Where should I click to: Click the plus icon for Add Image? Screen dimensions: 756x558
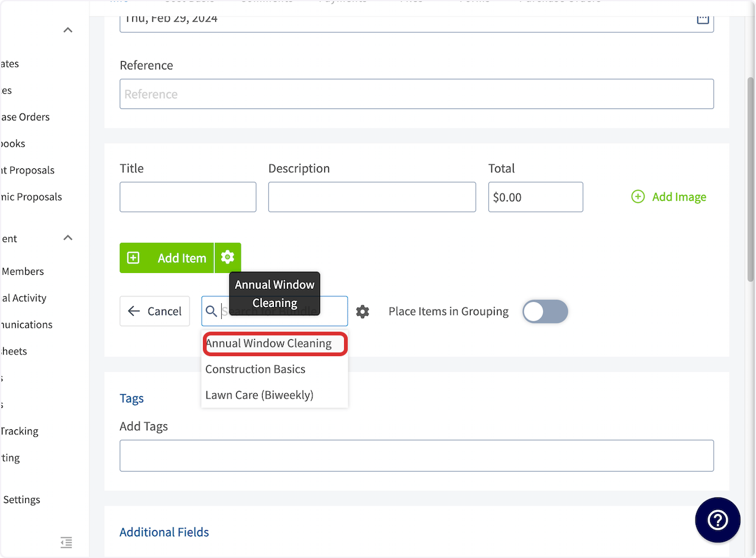(638, 197)
